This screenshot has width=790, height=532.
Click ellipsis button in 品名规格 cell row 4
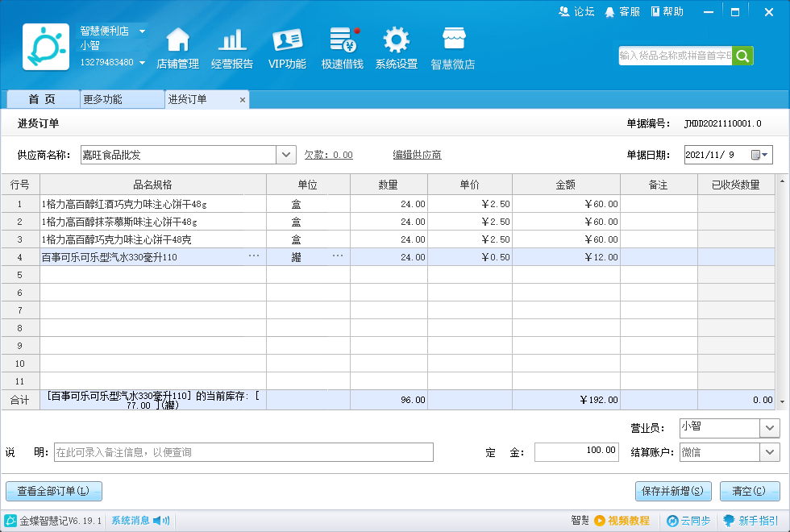point(254,256)
